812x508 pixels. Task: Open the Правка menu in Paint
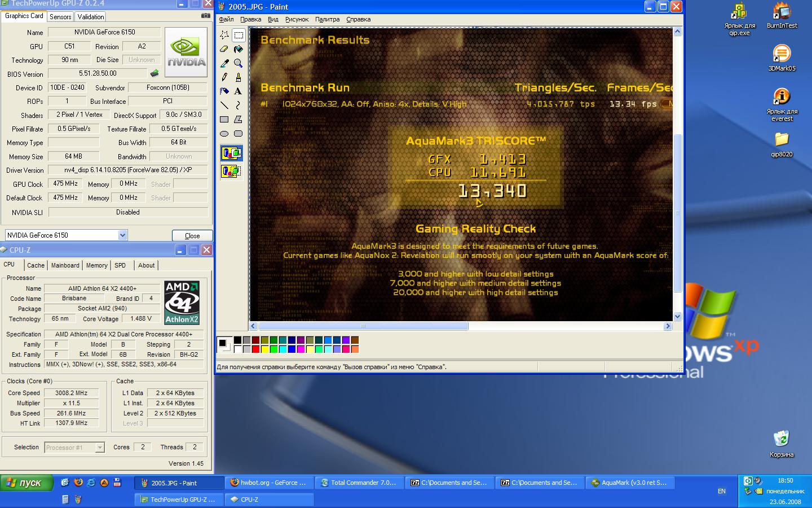click(250, 19)
